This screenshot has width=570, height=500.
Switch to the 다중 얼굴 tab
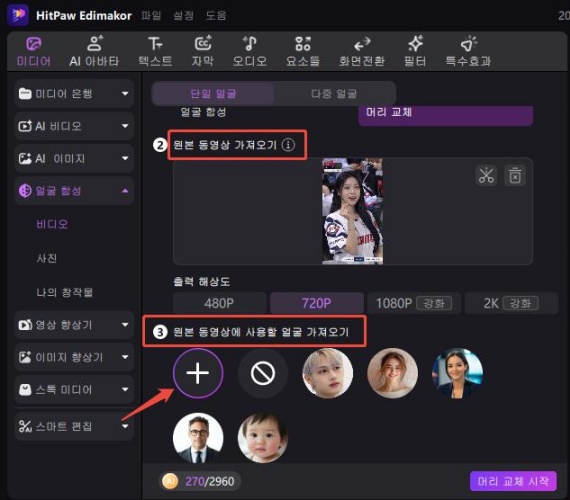click(x=334, y=94)
